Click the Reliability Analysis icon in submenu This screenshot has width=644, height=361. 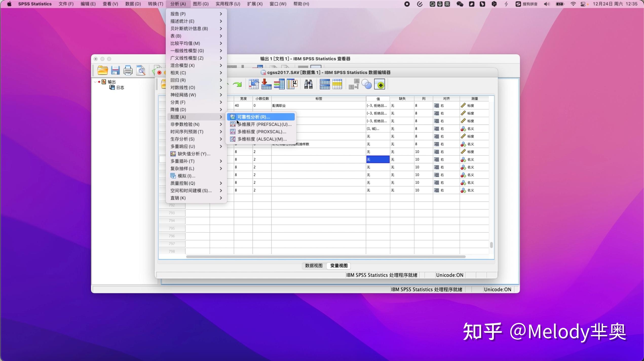[233, 117]
